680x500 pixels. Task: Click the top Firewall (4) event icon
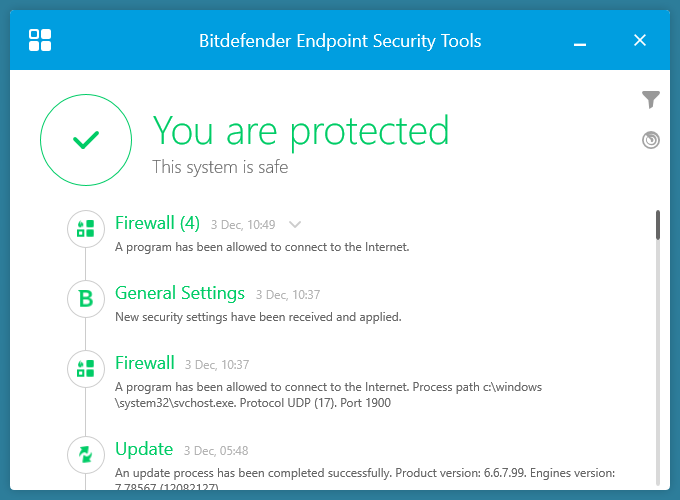pos(86,229)
